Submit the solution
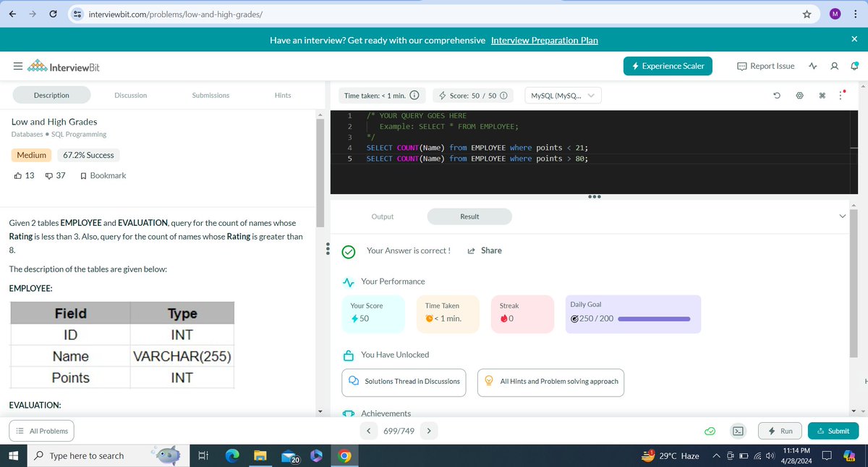This screenshot has height=467, width=868. point(833,431)
